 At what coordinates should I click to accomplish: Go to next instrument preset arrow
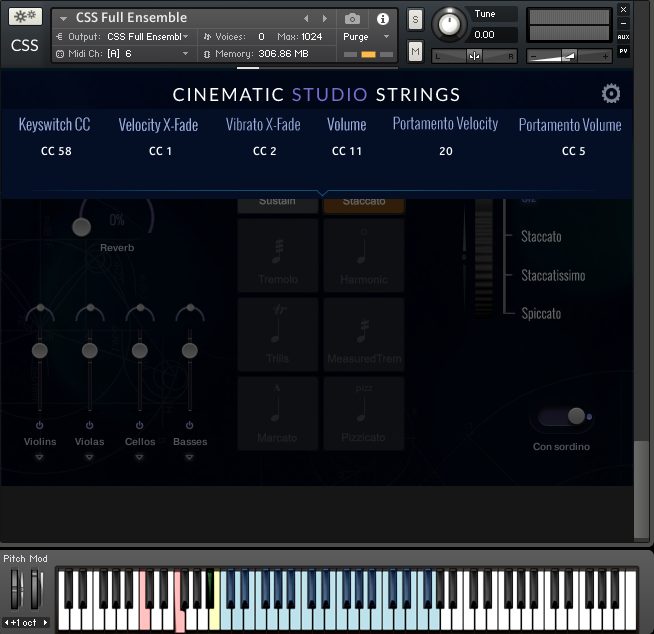pyautogui.click(x=324, y=18)
